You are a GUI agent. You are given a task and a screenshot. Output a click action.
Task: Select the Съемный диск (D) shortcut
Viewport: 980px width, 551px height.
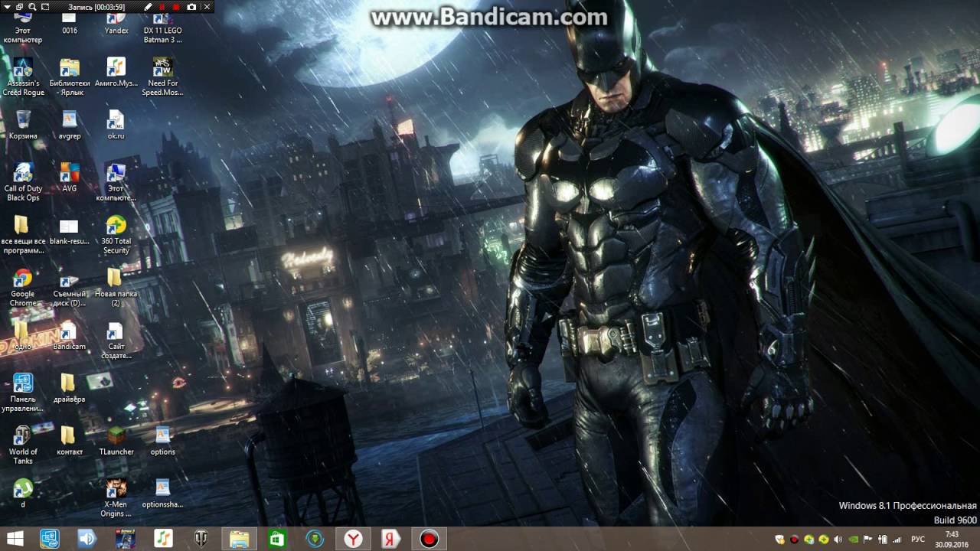coord(70,288)
